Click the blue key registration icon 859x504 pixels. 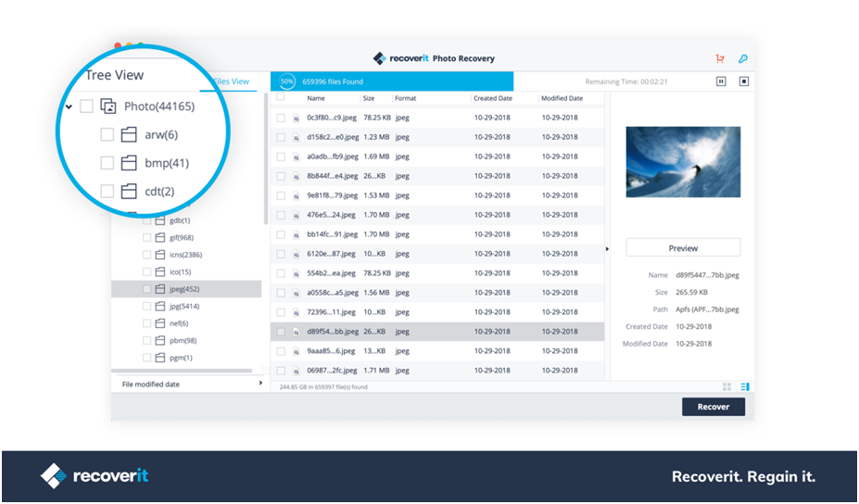[x=742, y=58]
